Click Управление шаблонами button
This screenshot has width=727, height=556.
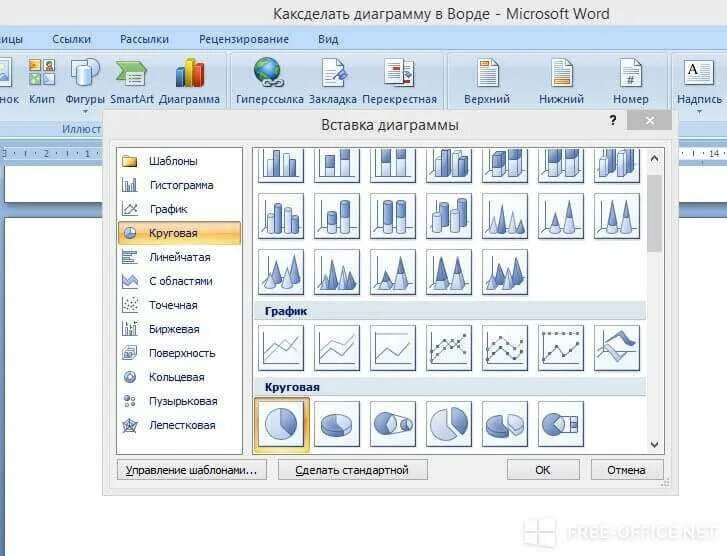click(x=191, y=470)
